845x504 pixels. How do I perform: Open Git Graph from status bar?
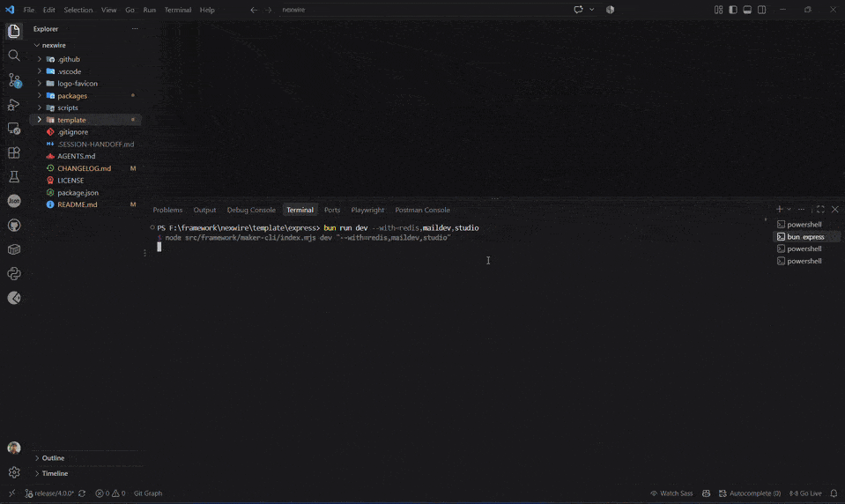(148, 493)
